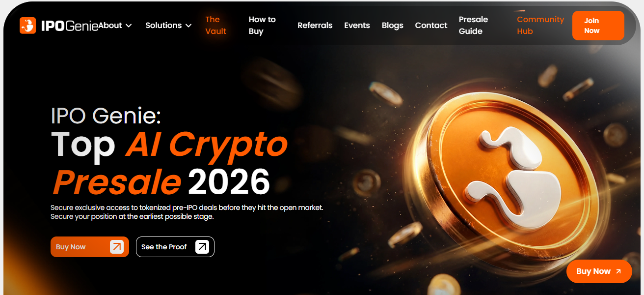Image resolution: width=644 pixels, height=295 pixels.
Task: Click the floating orange Buy Now button
Action: [599, 271]
